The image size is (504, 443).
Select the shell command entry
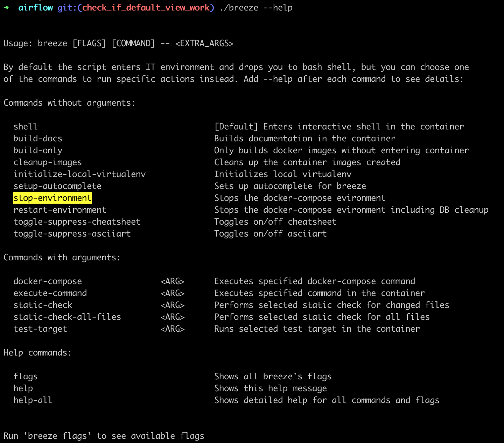click(25, 127)
